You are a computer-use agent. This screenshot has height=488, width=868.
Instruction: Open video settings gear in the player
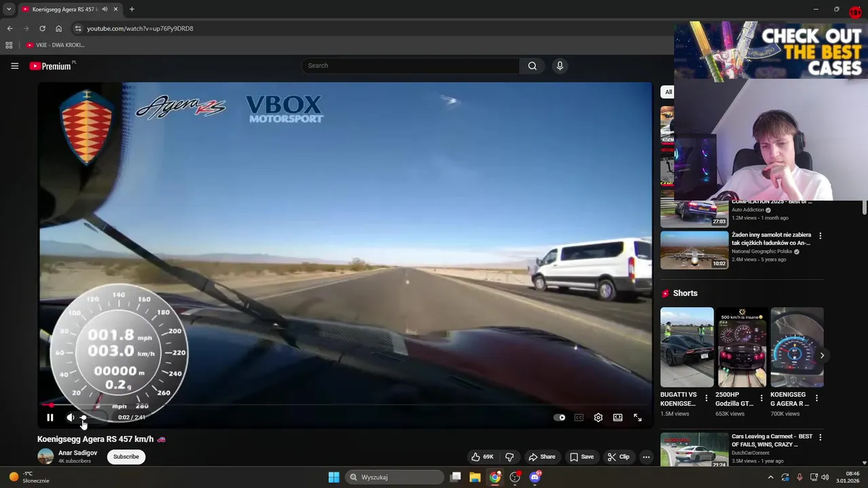pos(598,418)
